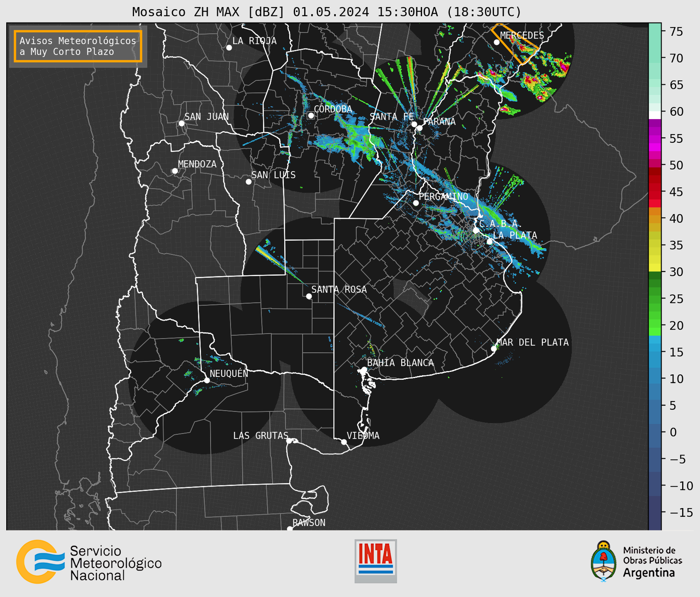The width and height of the screenshot is (700, 597).
Task: Select the Bahía Blanca city marker dot
Action: tap(364, 369)
